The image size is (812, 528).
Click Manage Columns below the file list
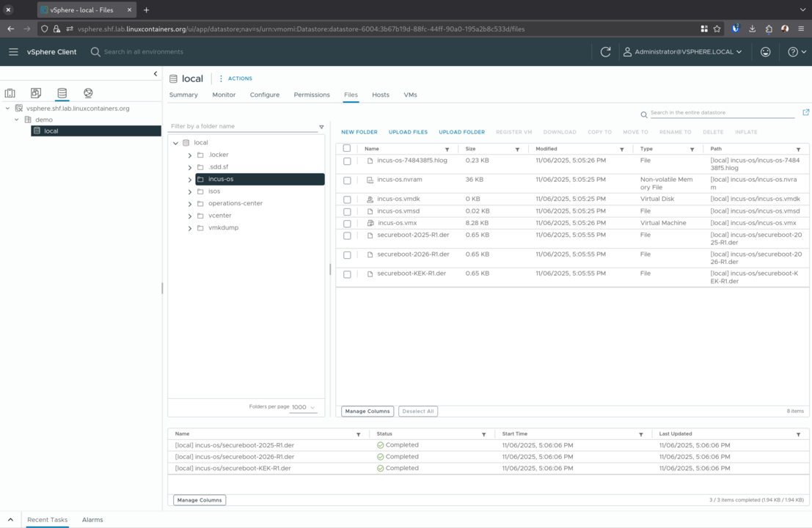[x=367, y=411]
